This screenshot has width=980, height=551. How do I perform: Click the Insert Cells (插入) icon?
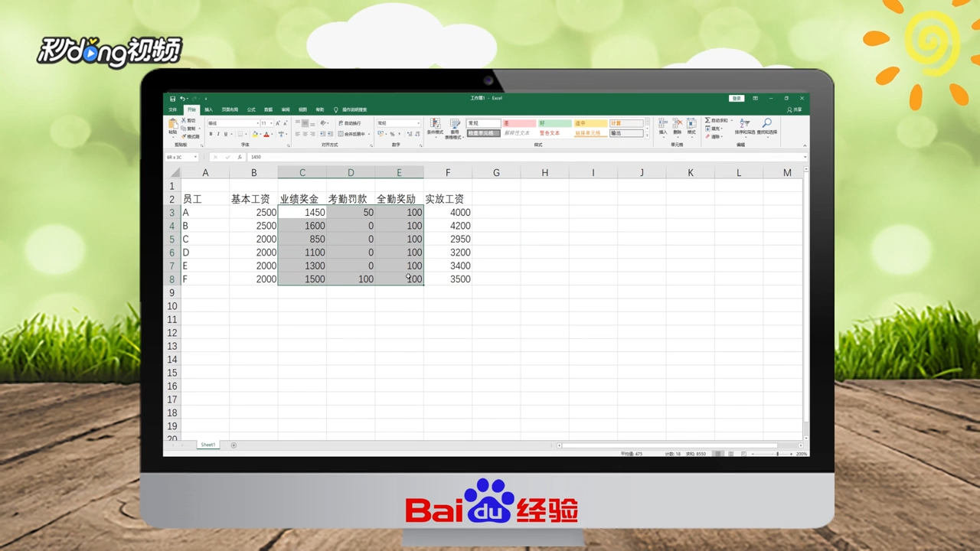[663, 123]
